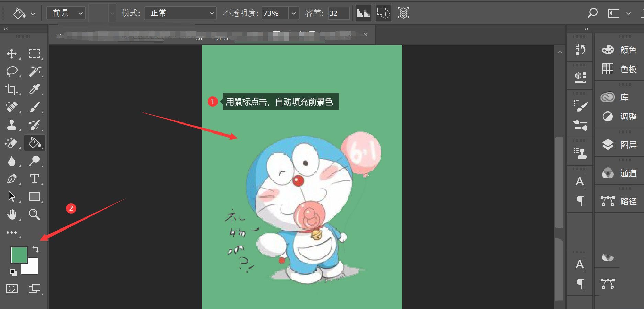
Task: Open the Clone Source panel icon
Action: [580, 153]
